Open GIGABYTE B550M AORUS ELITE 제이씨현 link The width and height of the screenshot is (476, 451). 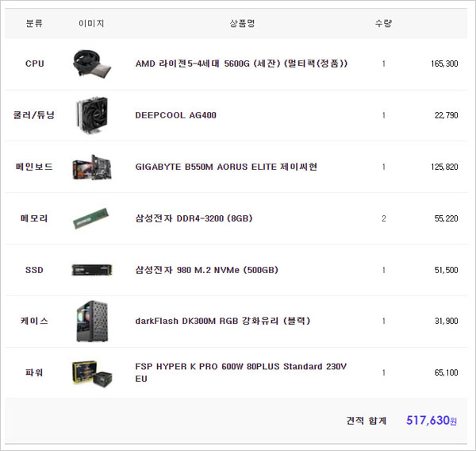click(x=226, y=167)
